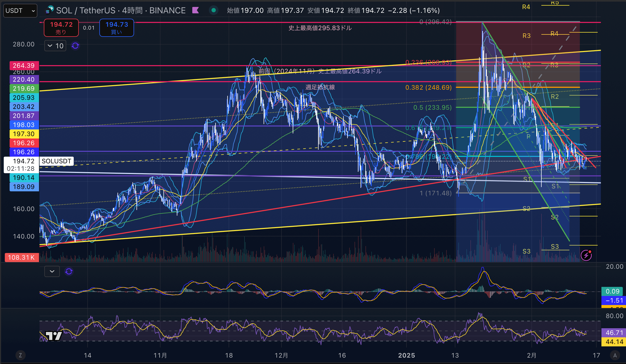Click the refresh icon in MACD pane
626x364 pixels.
tap(69, 271)
